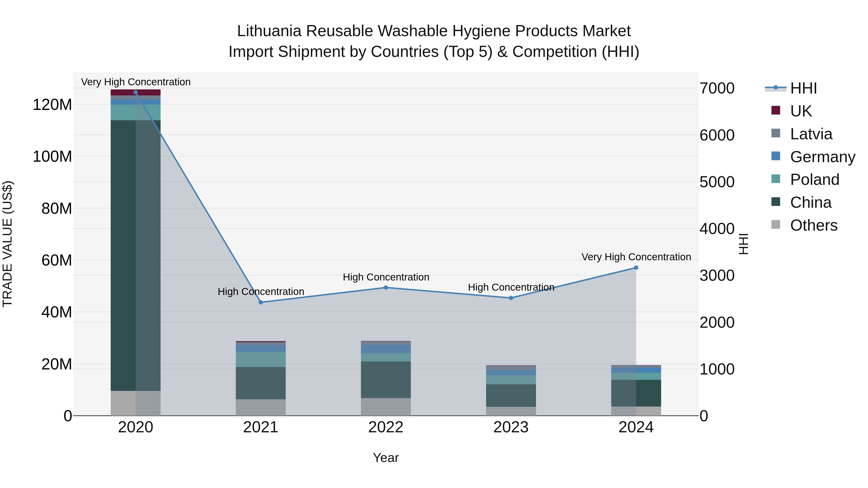Click the China segment of 2021 bar
The height and width of the screenshot is (488, 868).
coord(261,383)
